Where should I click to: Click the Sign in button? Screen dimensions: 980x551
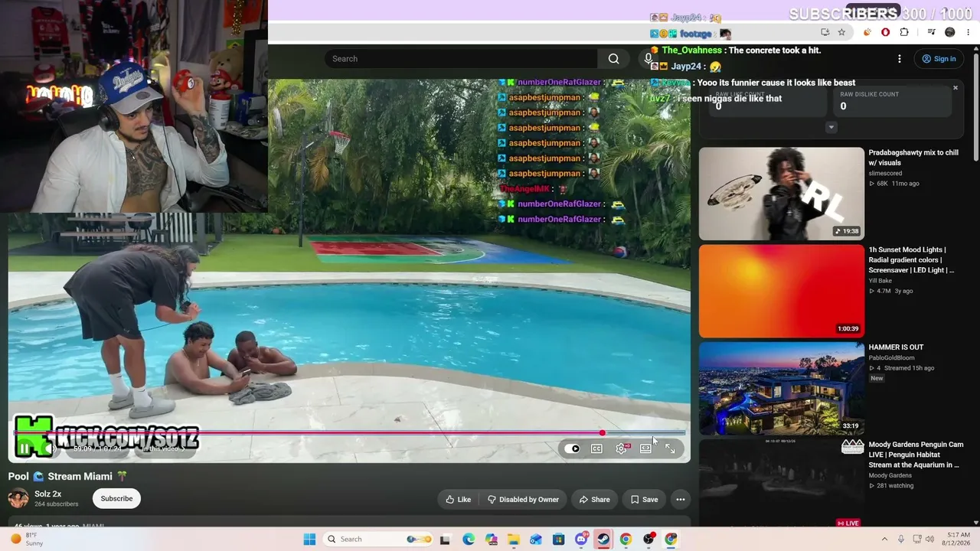[939, 59]
